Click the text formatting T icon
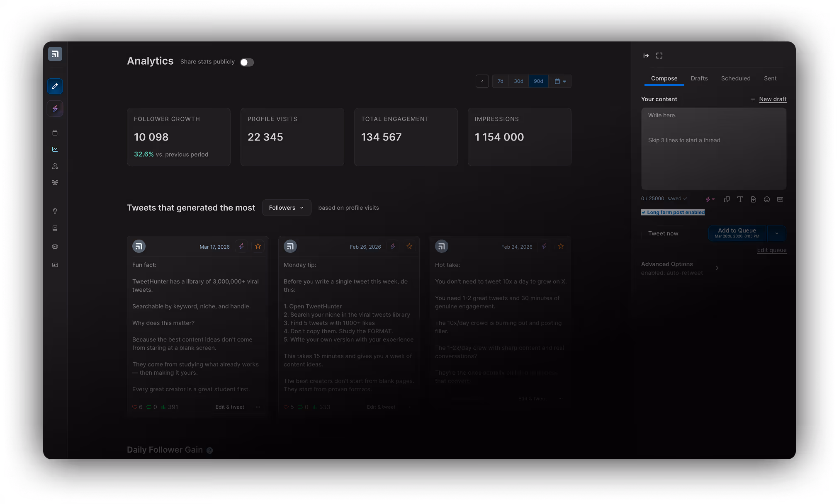This screenshot has width=839, height=504. point(740,199)
